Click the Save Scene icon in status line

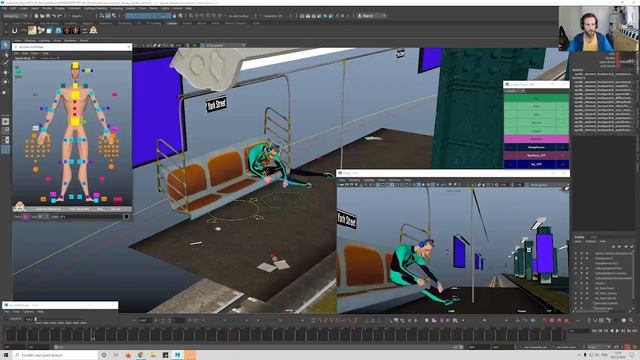pos(48,16)
